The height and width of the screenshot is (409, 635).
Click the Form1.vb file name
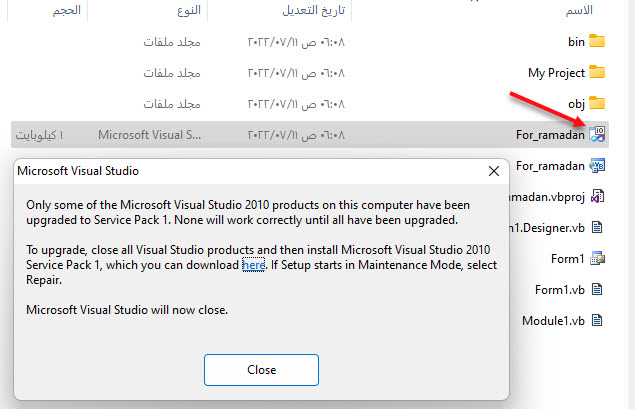pyautogui.click(x=559, y=290)
